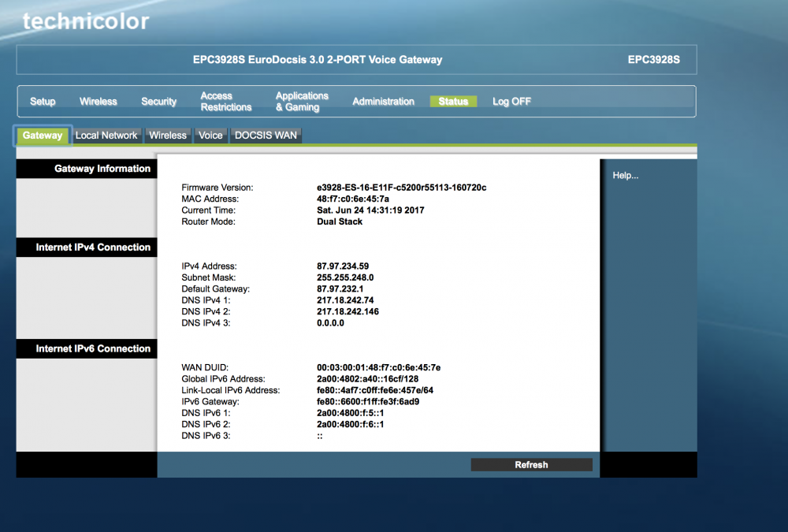788x532 pixels.
Task: Click the IPv6 Gateway: label
Action: 210,401
